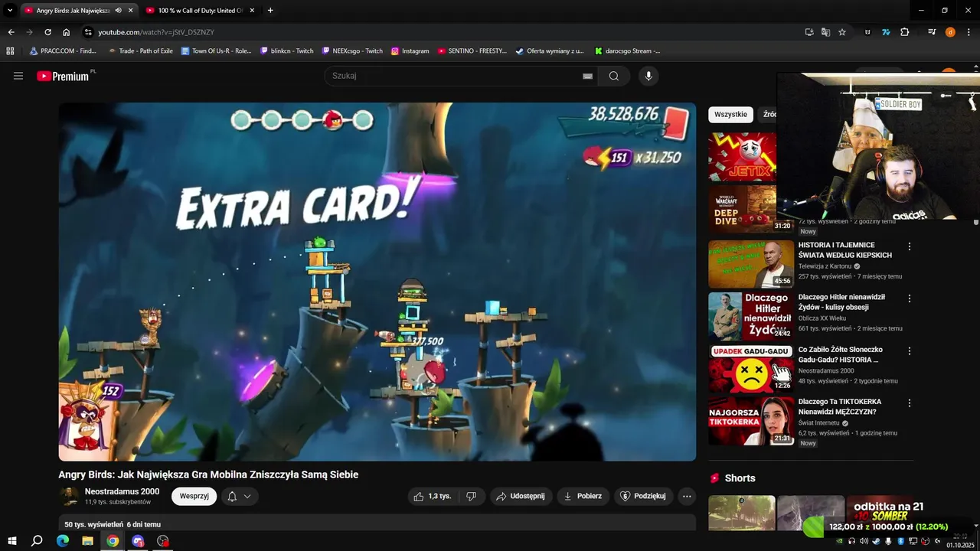
Task: Open Historia i Tajemnice Kiepskich thumbnail
Action: 751,264
